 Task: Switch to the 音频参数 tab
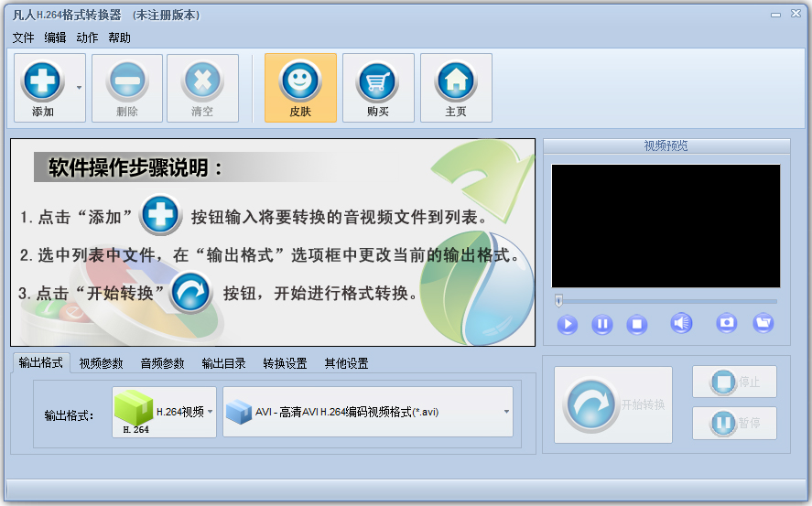[163, 364]
